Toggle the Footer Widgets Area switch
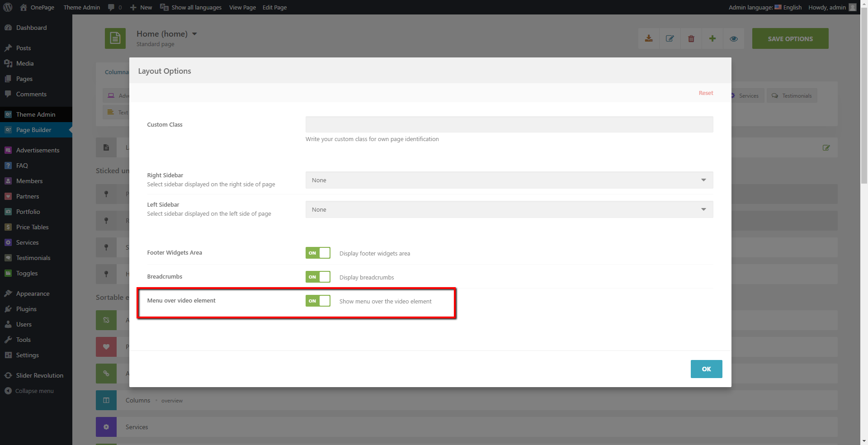The image size is (868, 445). 318,253
